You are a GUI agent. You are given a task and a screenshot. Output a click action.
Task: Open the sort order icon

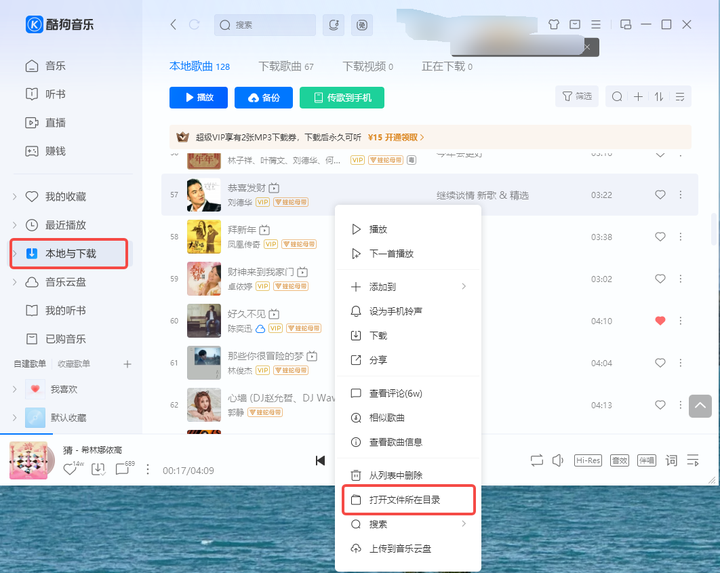pyautogui.click(x=659, y=96)
